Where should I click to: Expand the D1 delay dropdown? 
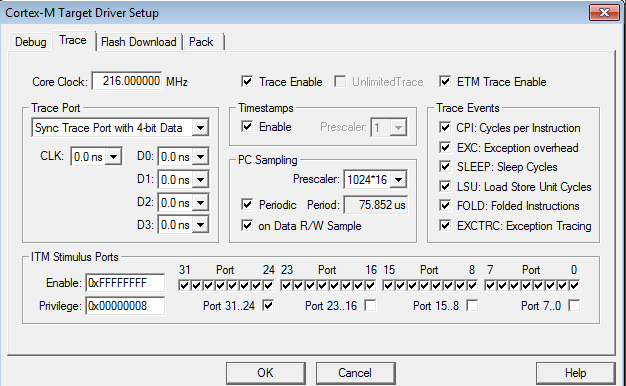coord(200,180)
